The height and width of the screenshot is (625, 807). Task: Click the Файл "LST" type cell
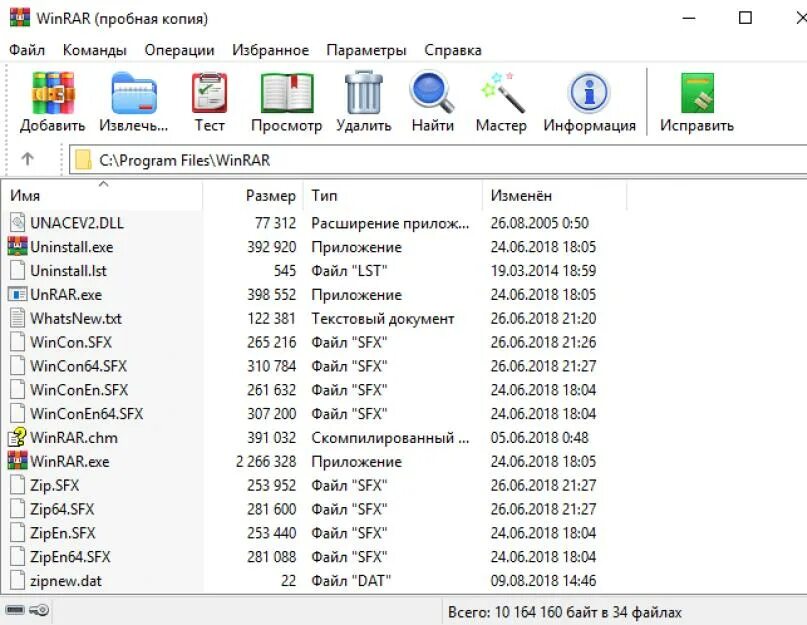(x=349, y=271)
